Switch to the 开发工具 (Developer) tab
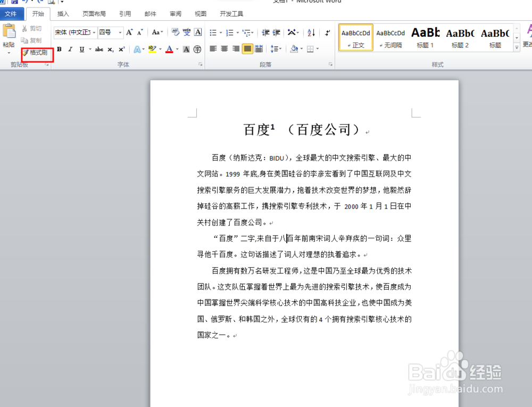532x407 pixels. pos(231,14)
